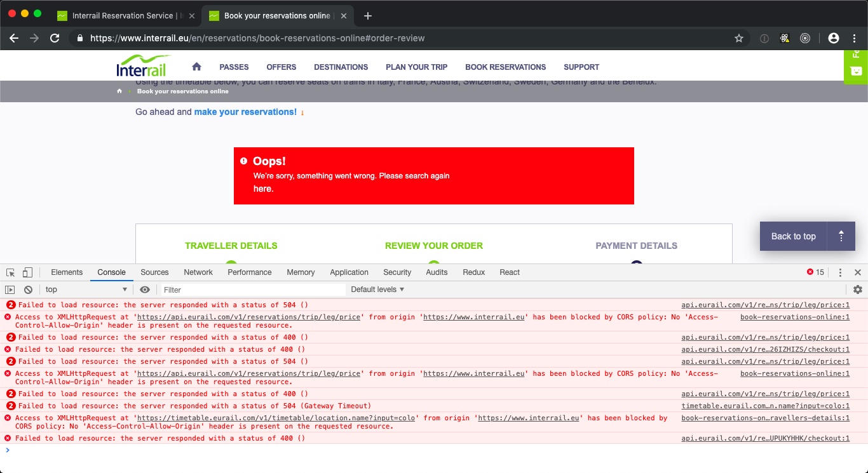This screenshot has height=473, width=868.
Task: Switch to the React panel
Action: (x=510, y=272)
